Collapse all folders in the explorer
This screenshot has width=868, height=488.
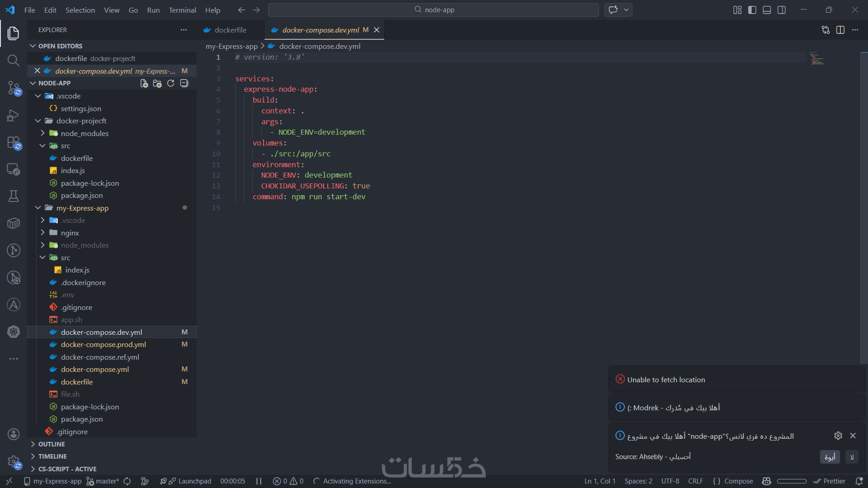point(184,83)
